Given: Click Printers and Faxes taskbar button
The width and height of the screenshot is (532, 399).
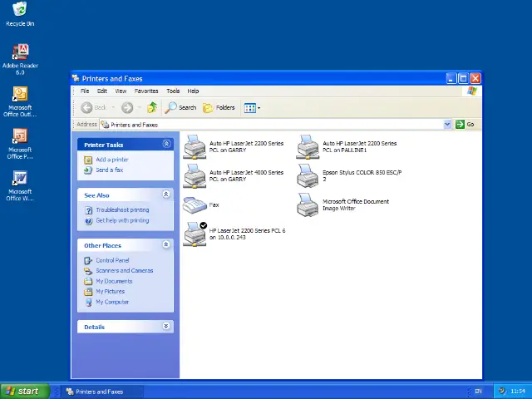Looking at the screenshot, I should 101,392.
